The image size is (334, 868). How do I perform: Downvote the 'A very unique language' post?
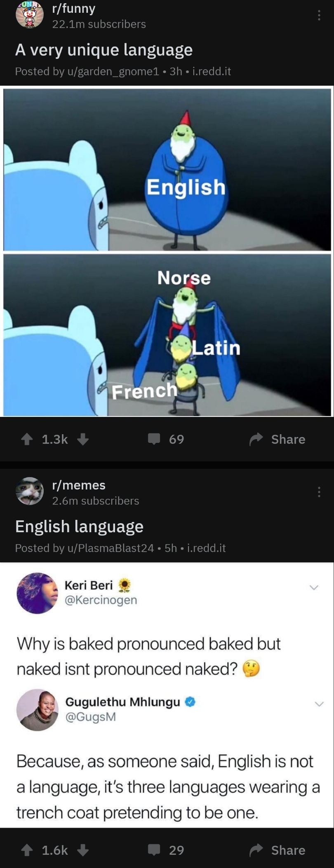point(83,440)
